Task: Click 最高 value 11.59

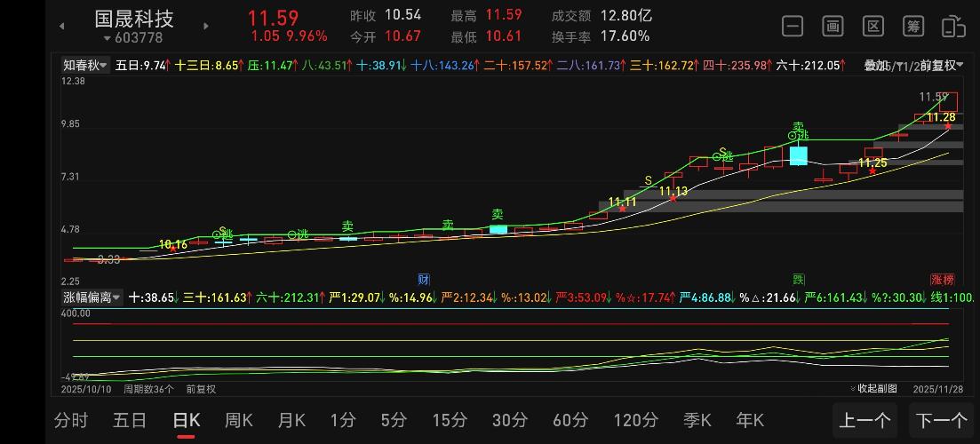Action: [x=504, y=15]
